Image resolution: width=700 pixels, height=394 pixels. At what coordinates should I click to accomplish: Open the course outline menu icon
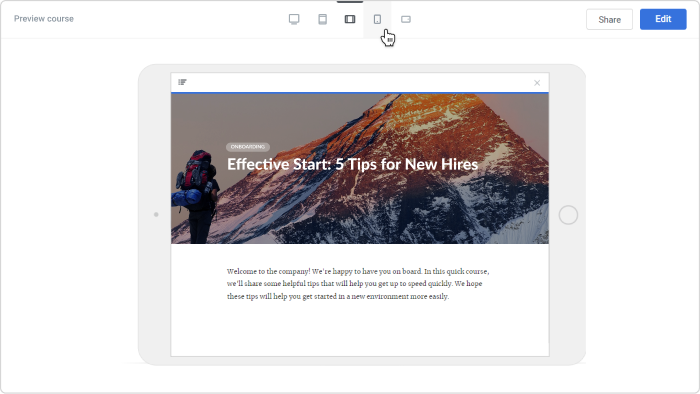tap(182, 82)
